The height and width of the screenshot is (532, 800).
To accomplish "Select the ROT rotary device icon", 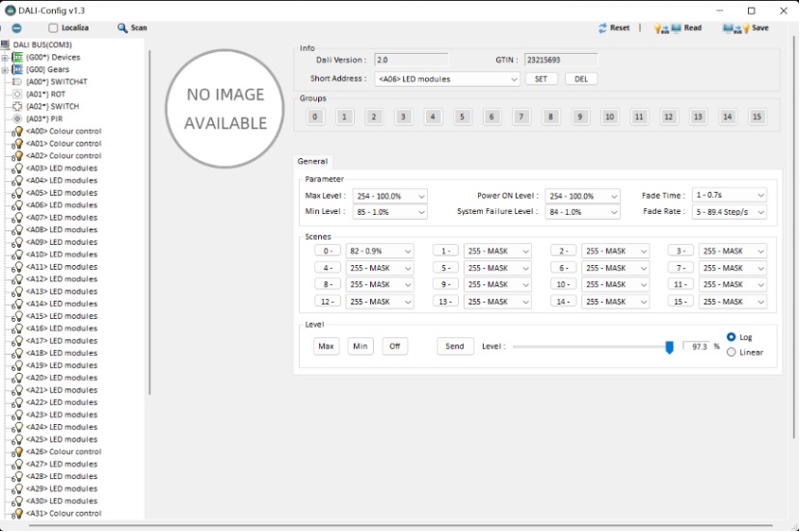I will [17, 94].
